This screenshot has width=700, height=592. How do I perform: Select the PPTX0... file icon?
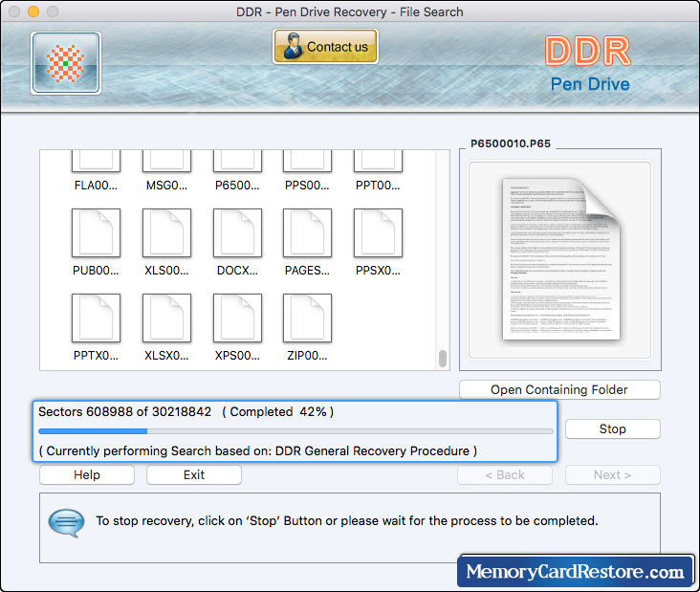point(96,318)
